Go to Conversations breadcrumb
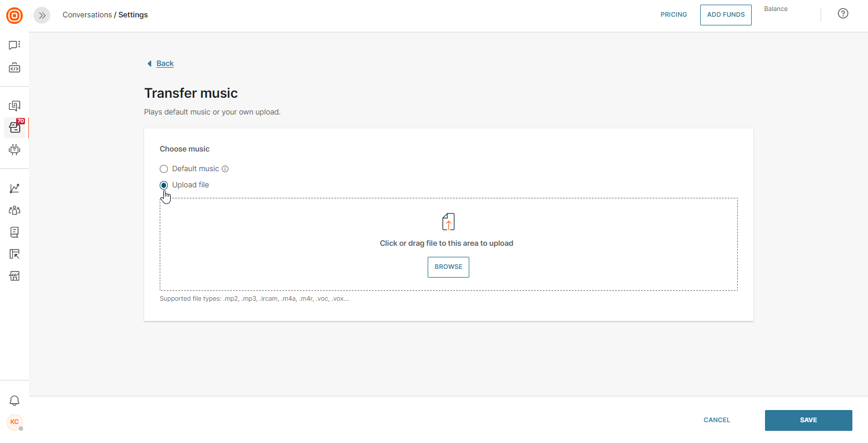868x443 pixels. point(87,15)
